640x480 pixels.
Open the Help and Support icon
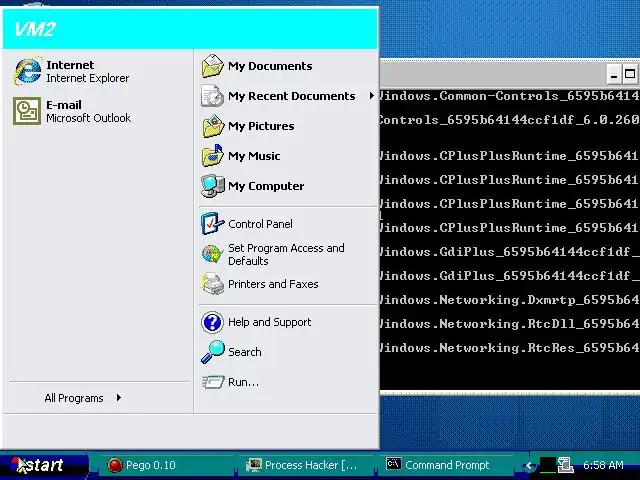[212, 322]
